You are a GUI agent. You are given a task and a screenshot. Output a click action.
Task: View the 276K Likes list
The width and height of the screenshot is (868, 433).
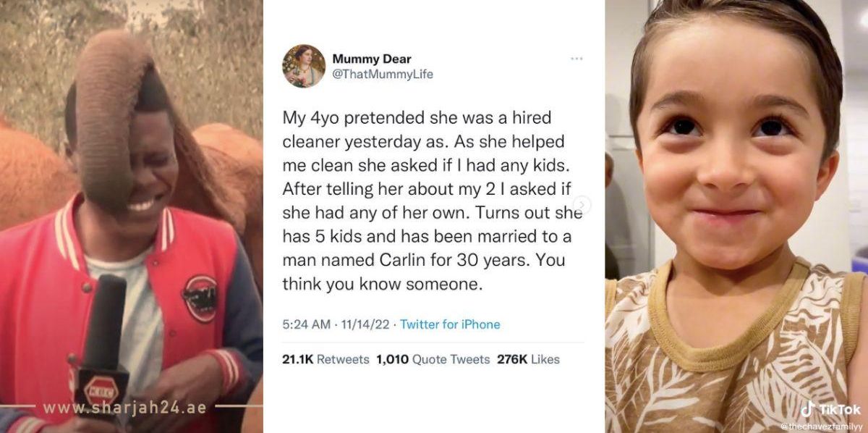pyautogui.click(x=528, y=359)
